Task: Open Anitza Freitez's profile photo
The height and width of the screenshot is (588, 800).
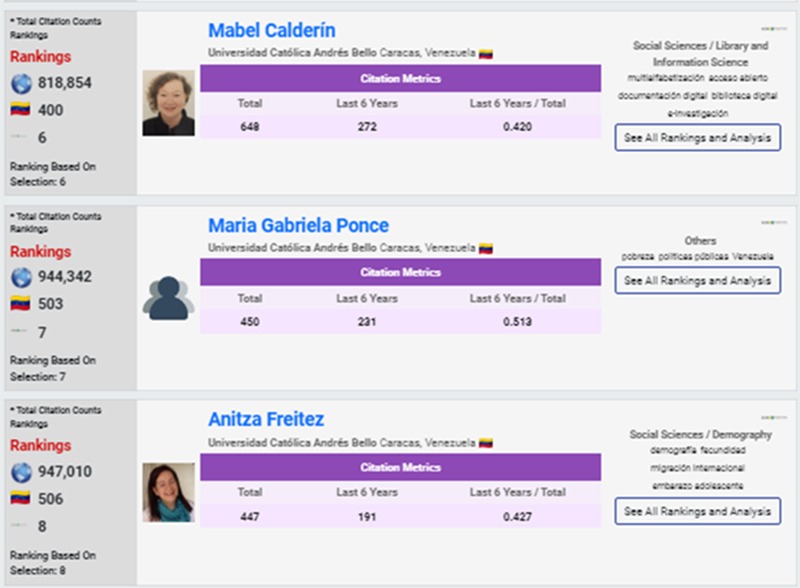Action: coord(168,492)
